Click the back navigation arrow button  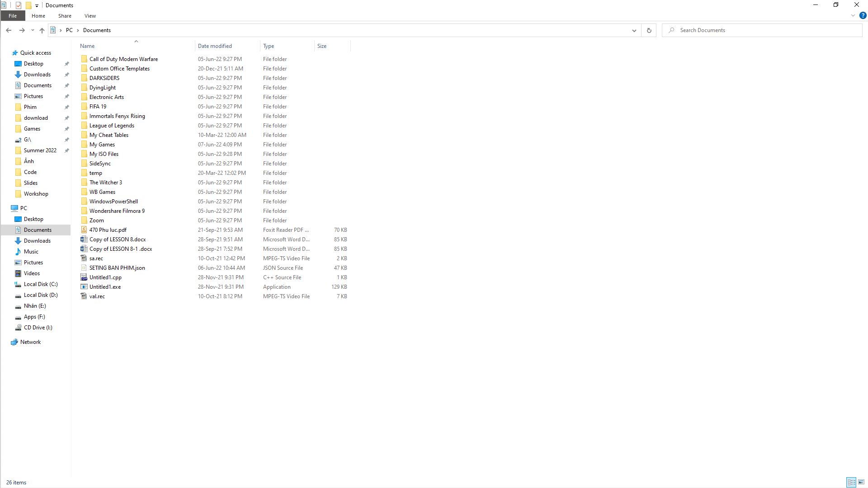click(9, 30)
